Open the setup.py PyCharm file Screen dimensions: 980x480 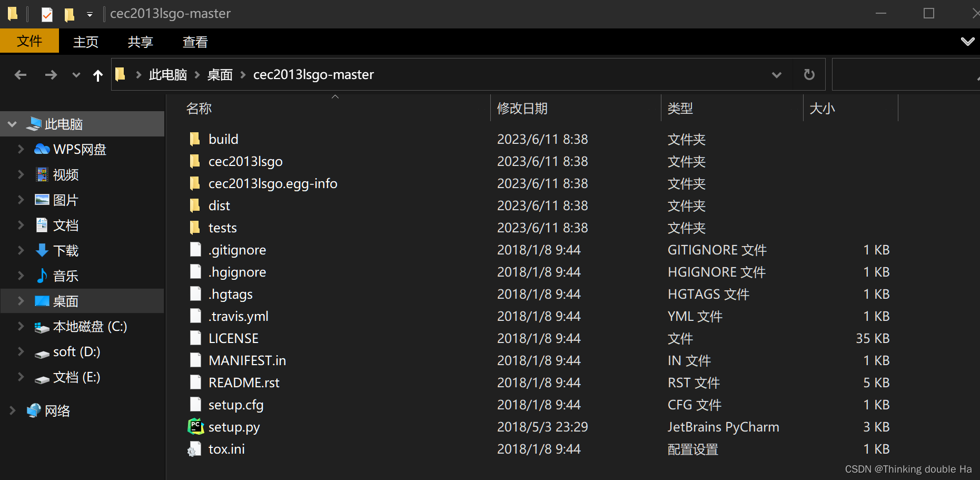click(234, 427)
